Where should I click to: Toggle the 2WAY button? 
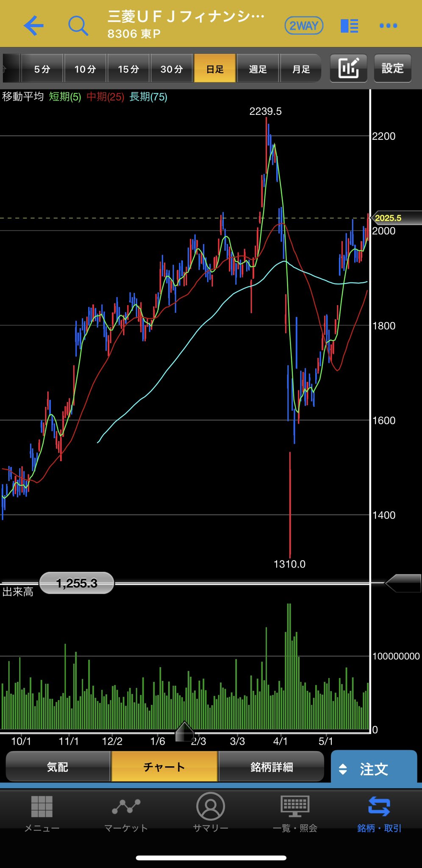tap(304, 26)
